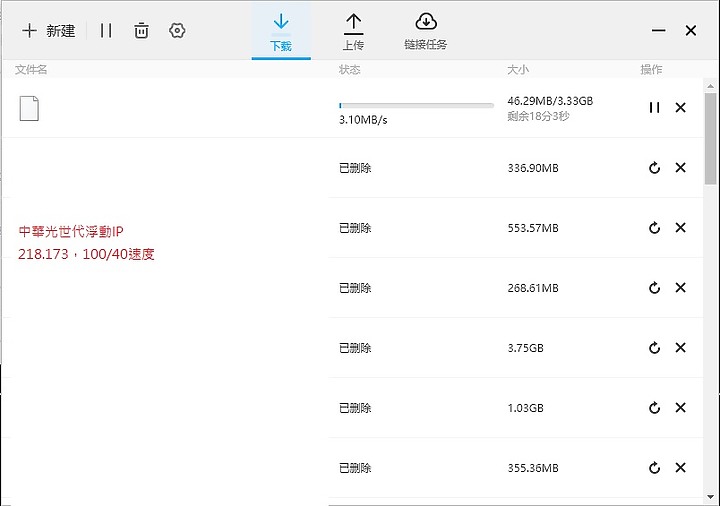Remove the 336.90MB task from the list
The image size is (720, 506).
681,168
